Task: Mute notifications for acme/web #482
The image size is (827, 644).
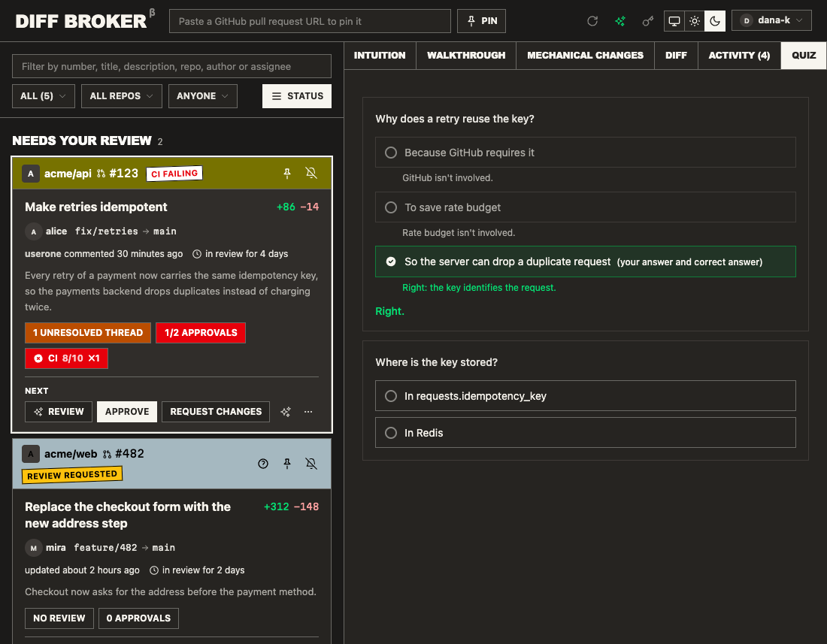Action: (311, 464)
